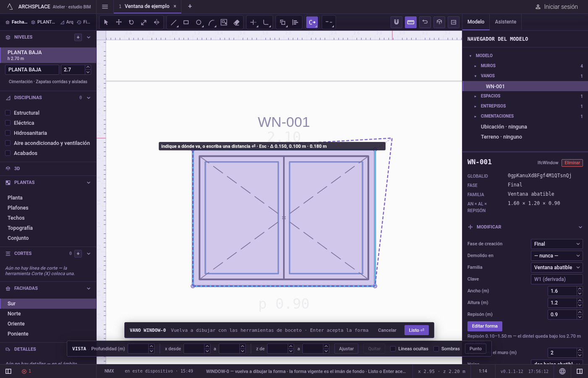
Task: Pick the Circle tool
Action: point(199,22)
